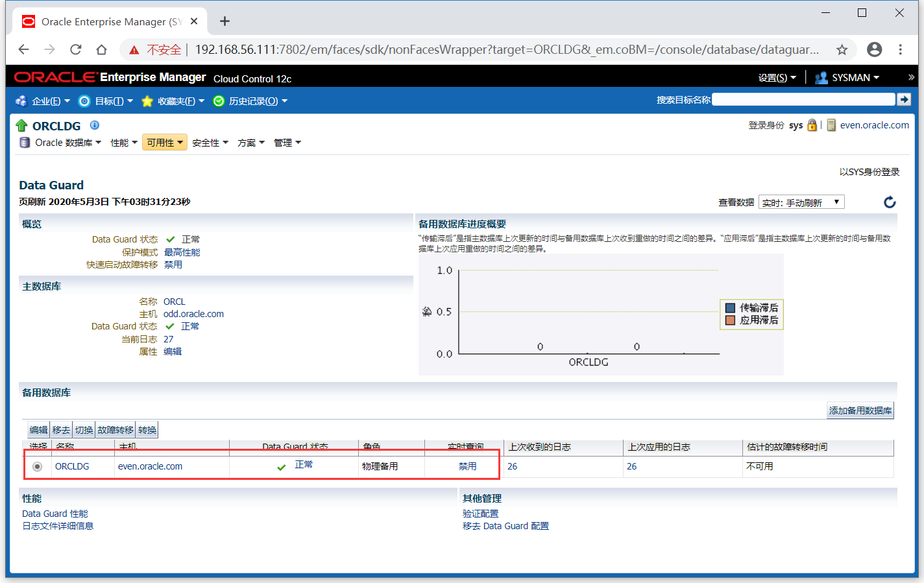Image resolution: width=924 pixels, height=583 pixels.
Task: Open the 安全性 menu
Action: [x=210, y=143]
